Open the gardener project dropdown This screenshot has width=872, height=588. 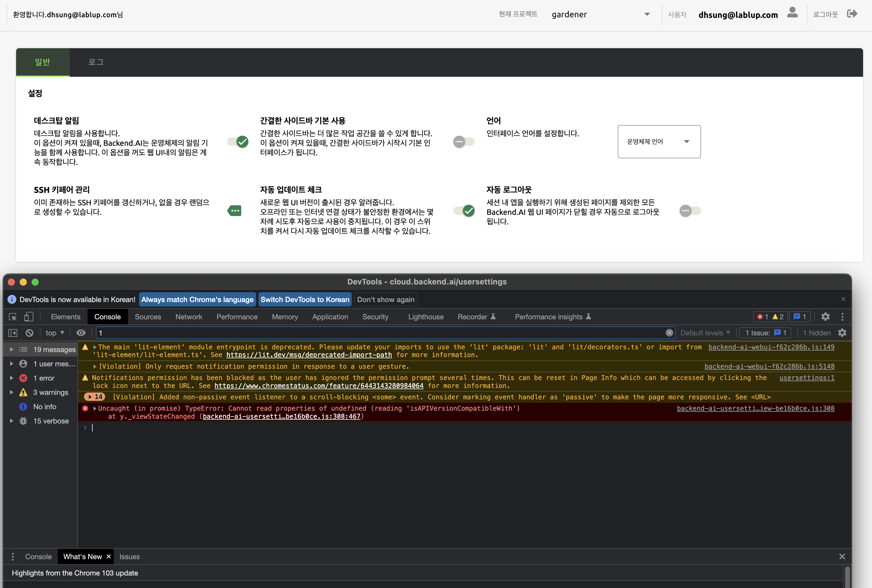click(600, 15)
